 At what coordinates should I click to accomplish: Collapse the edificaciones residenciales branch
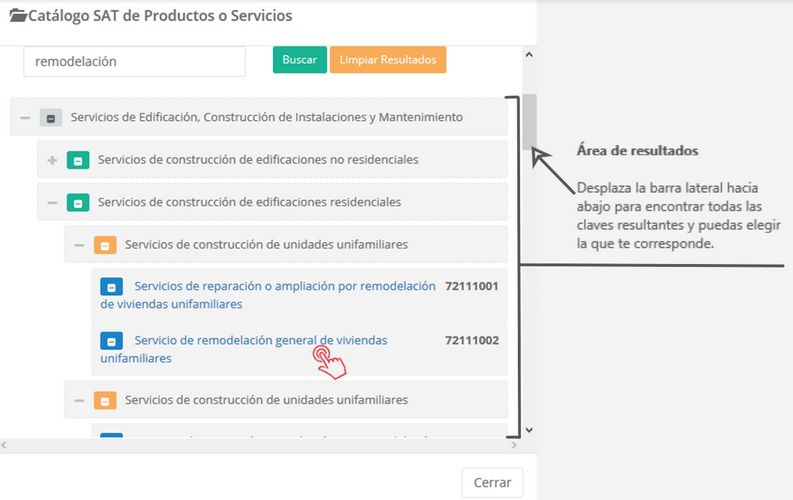pos(52,203)
